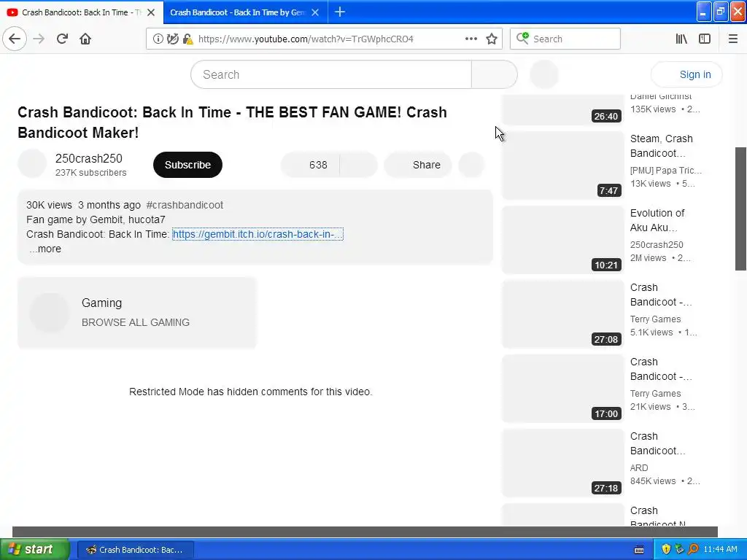Open the 27:18 ARD video thumbnail

point(562,462)
